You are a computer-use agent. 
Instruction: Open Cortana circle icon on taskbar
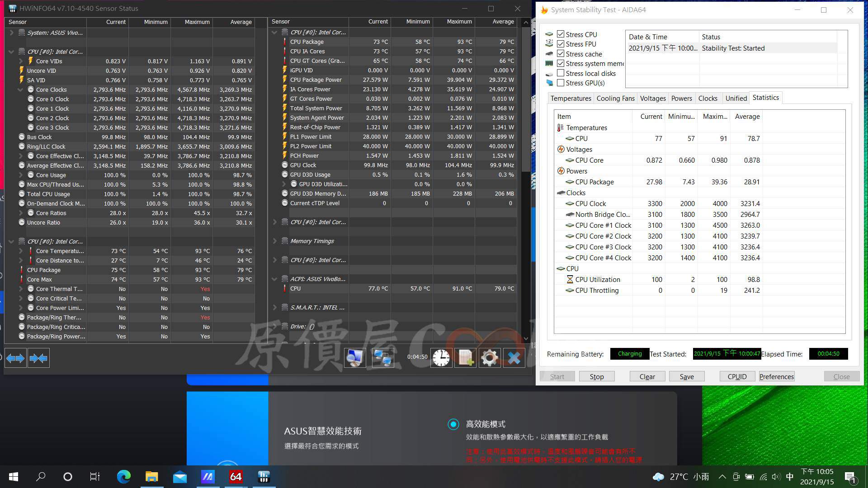(x=68, y=477)
